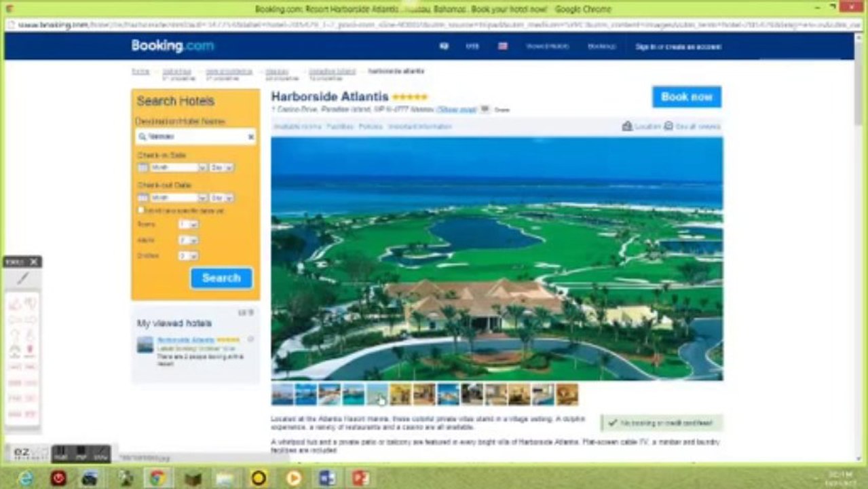Click the Home breadcrumb link
This screenshot has width=868, height=489.
pyautogui.click(x=140, y=71)
